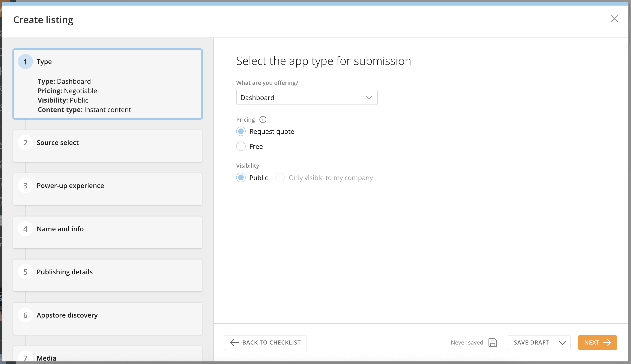The image size is (631, 364).
Task: Click step number 2 circle icon
Action: point(25,143)
